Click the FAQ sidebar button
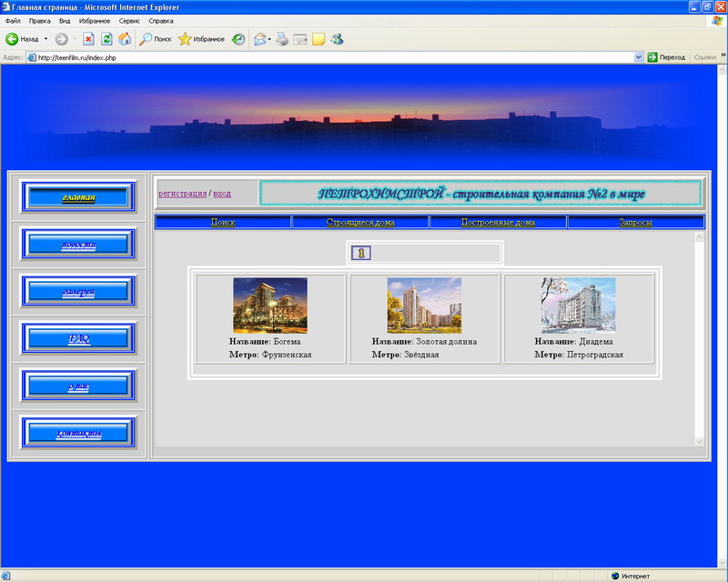 tap(78, 338)
